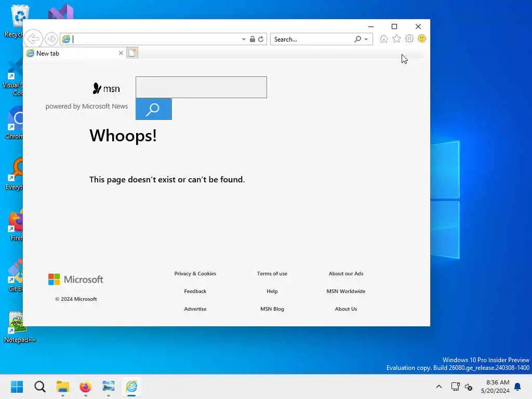Minimize the Internet Explorer window
This screenshot has height=399, width=532.
click(371, 26)
